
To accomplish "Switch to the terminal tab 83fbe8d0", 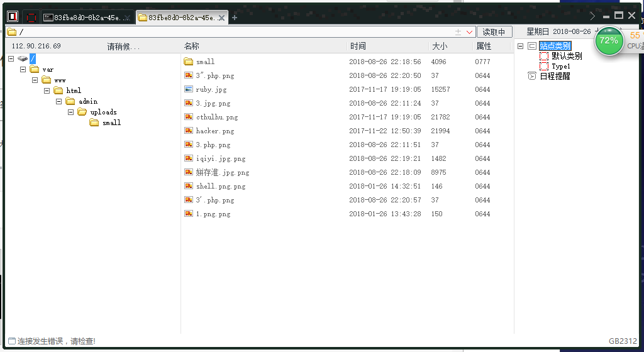I will point(87,18).
